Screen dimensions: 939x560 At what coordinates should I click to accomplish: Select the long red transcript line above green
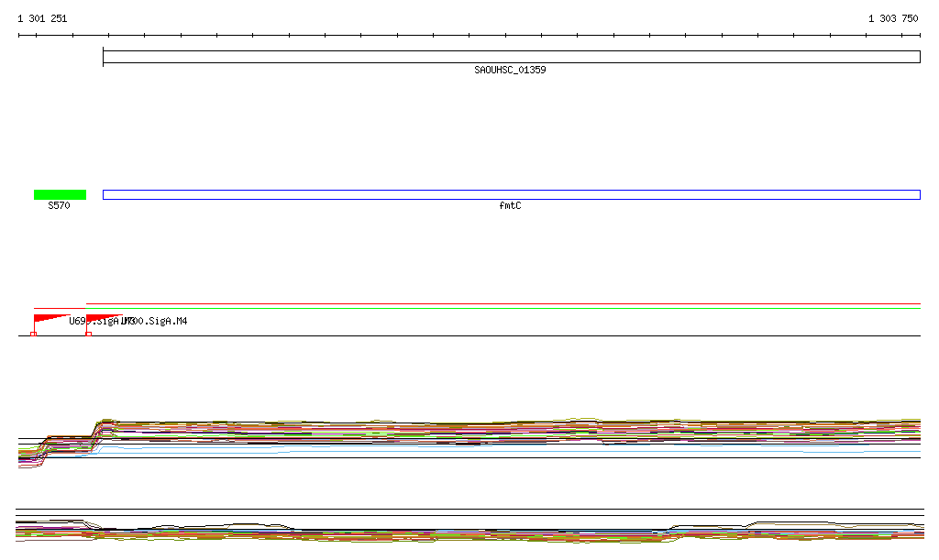click(503, 303)
